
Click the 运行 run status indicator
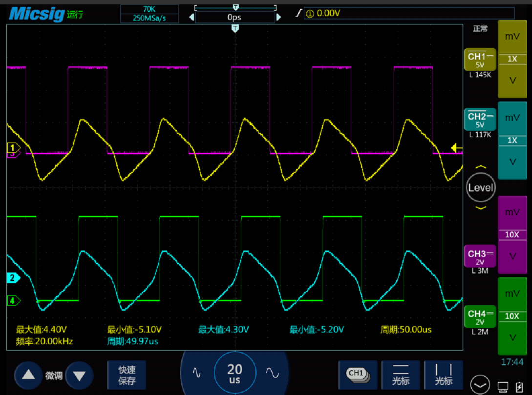coord(75,14)
